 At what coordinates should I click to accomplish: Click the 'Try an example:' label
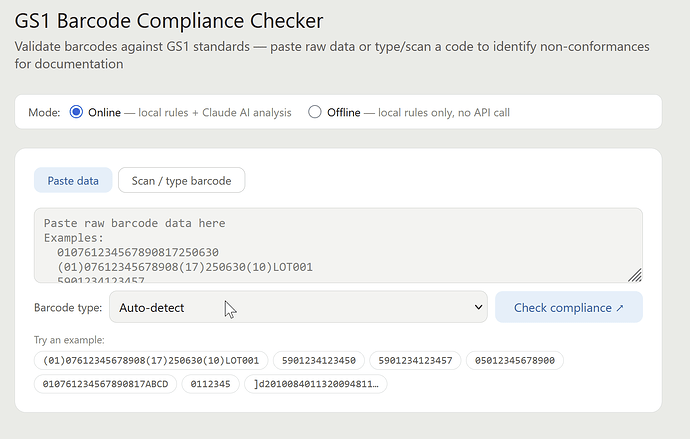(69, 340)
